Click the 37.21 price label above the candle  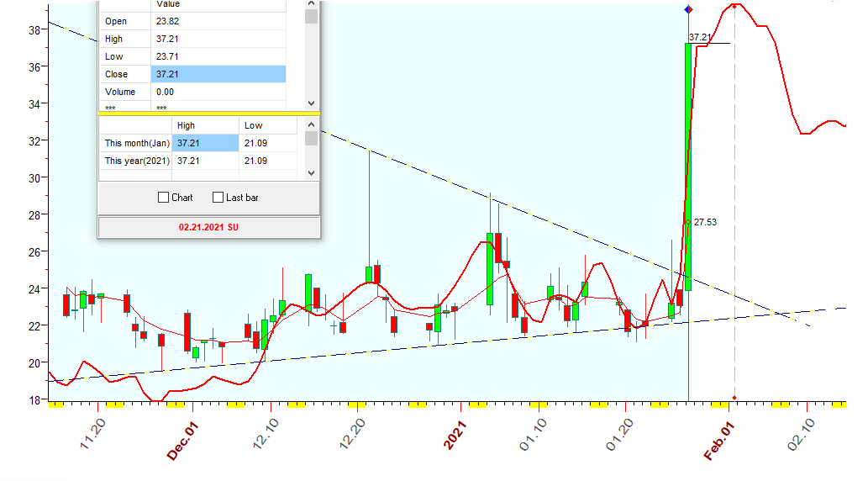pyautogui.click(x=700, y=37)
